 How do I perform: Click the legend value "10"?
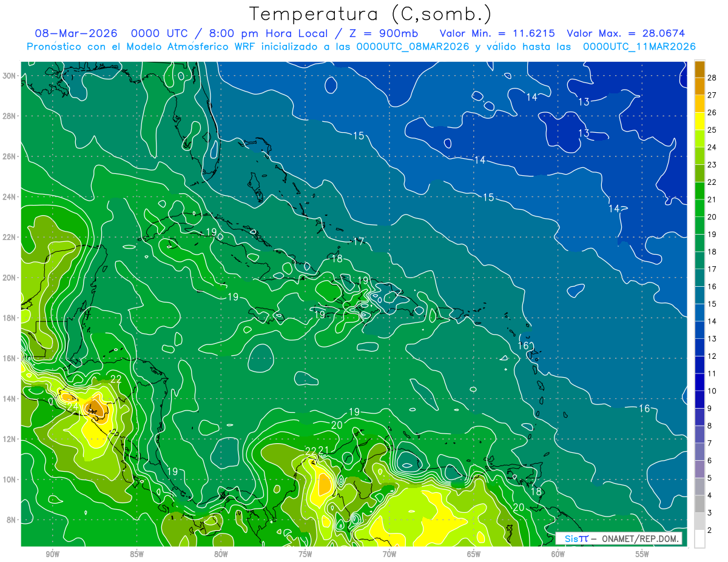point(712,391)
